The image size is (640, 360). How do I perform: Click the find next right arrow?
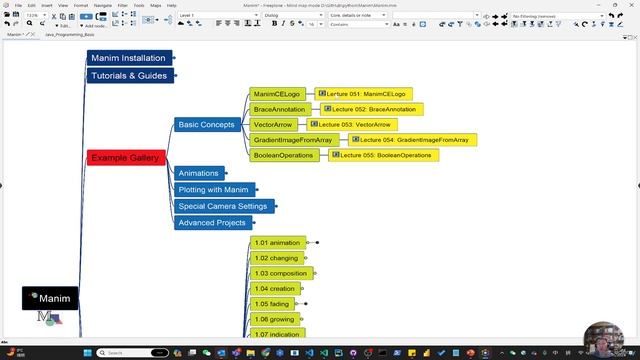click(x=495, y=17)
